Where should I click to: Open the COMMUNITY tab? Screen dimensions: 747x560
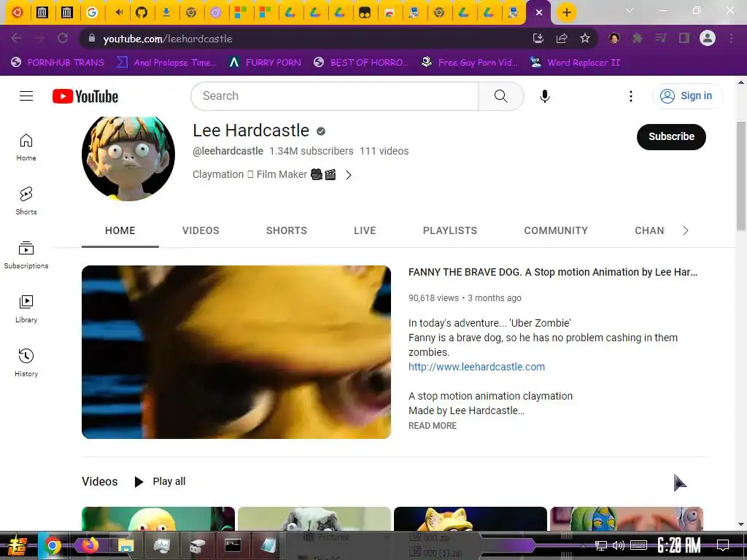[x=556, y=230]
